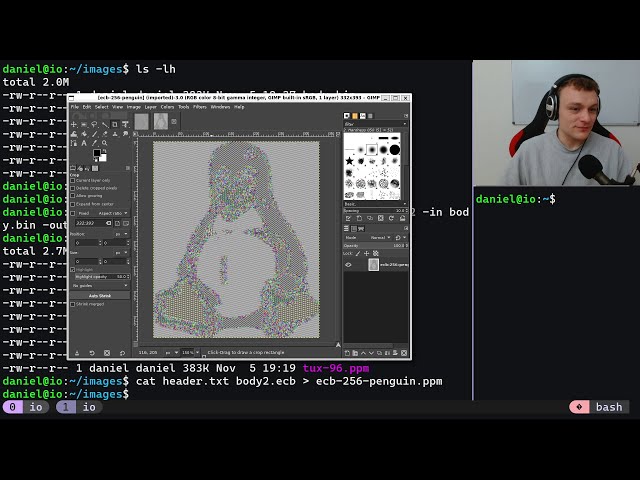Open status bar unit px dropdown
Image resolution: width=640 pixels, height=480 pixels.
[171, 352]
